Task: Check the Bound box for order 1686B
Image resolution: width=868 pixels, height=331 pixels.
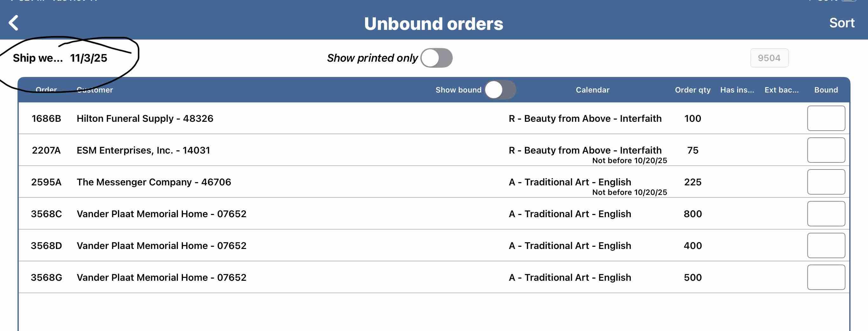Action: pos(826,118)
